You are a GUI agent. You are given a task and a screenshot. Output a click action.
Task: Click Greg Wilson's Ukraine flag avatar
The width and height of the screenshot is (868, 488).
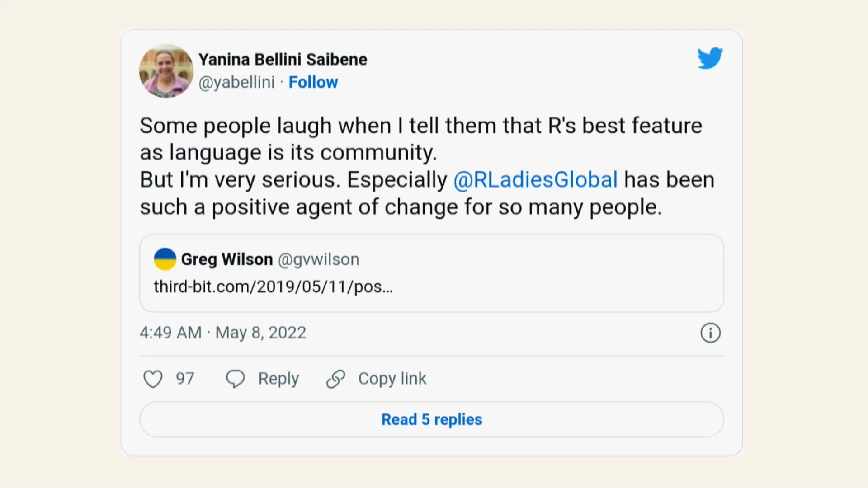pyautogui.click(x=165, y=259)
